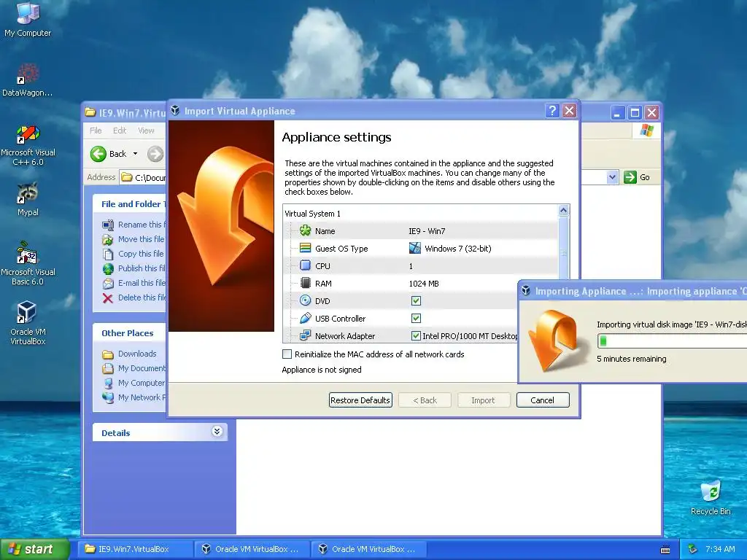Open Oracle VM VirtualBox desktop icon
The height and width of the screenshot is (560, 747).
[28, 323]
